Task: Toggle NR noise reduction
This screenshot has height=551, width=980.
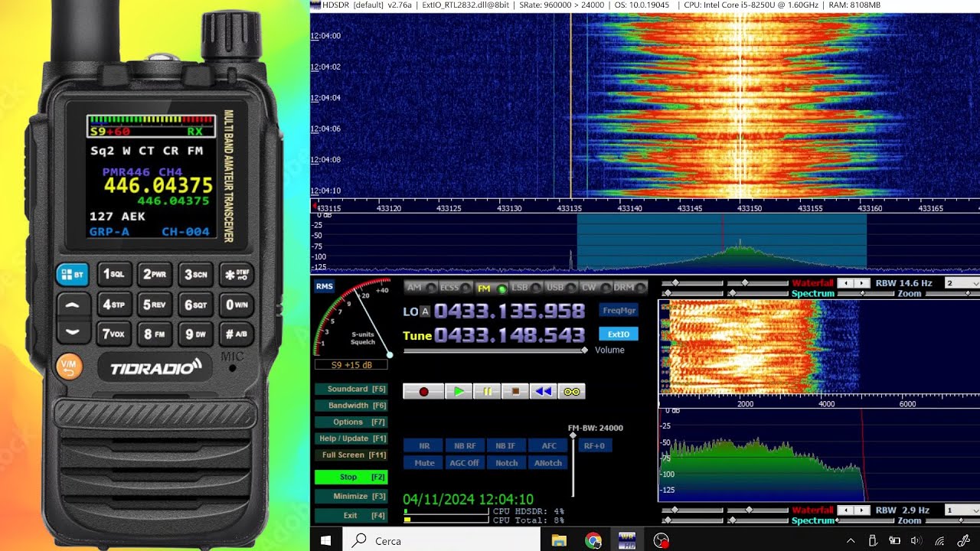Action: click(424, 445)
